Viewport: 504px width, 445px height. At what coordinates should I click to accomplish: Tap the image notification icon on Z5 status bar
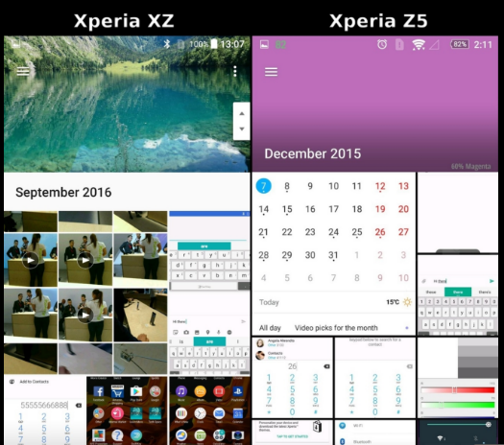[264, 44]
